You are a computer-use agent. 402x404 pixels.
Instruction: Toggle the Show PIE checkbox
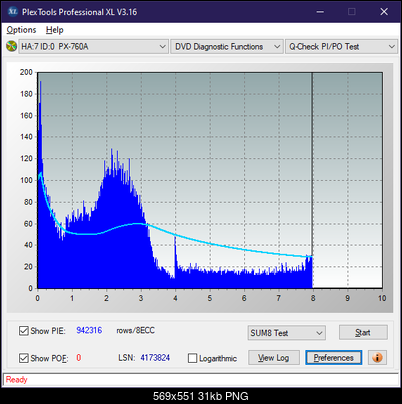point(24,331)
